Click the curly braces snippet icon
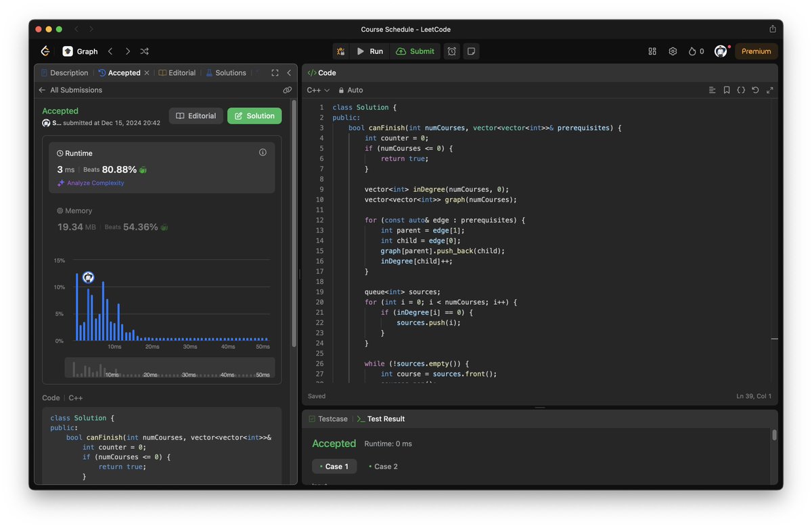The image size is (812, 528). pos(741,90)
